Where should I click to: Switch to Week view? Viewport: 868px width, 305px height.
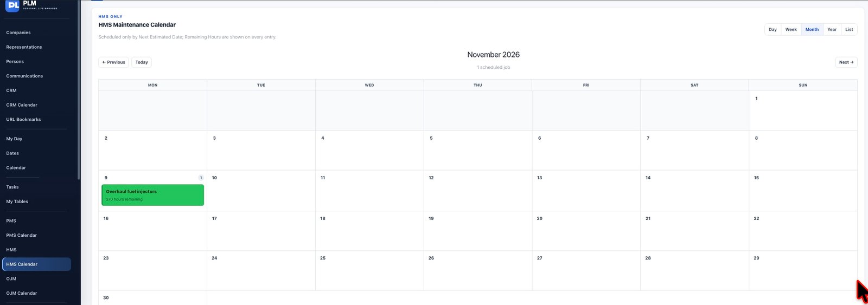(x=791, y=30)
